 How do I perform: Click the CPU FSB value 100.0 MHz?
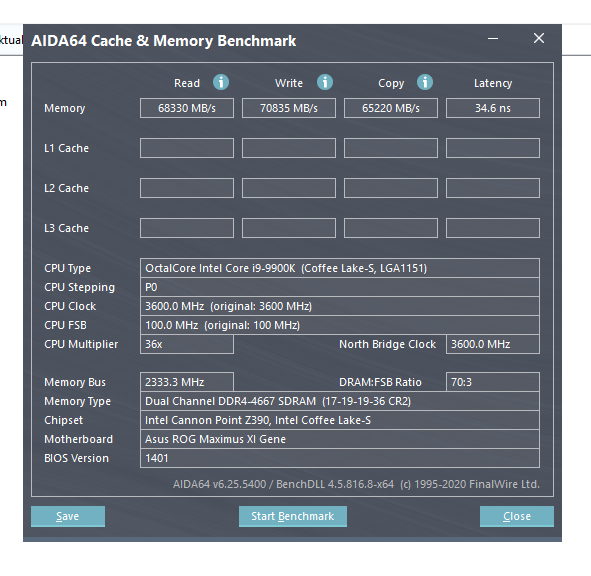tap(340, 325)
